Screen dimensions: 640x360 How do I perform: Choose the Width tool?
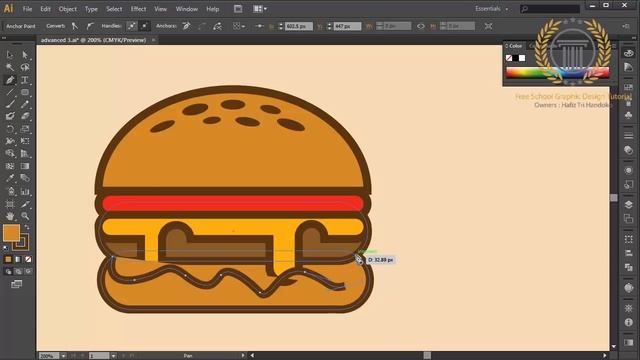pyautogui.click(x=10, y=141)
